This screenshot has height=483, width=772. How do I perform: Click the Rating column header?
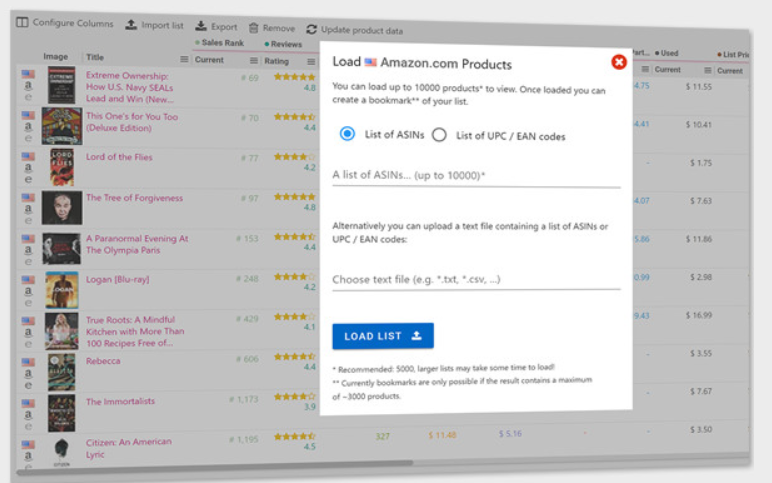(277, 61)
